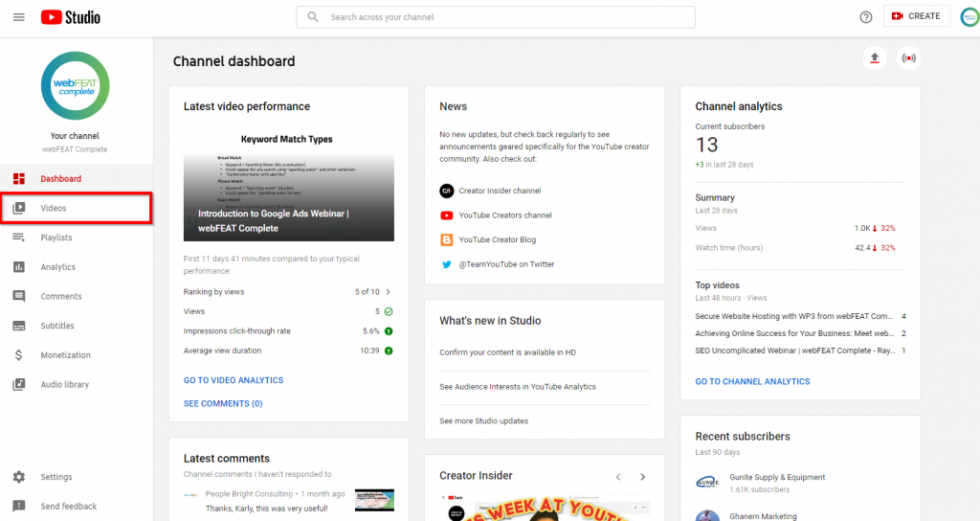Open the help question mark icon
Image resolution: width=980 pixels, height=521 pixels.
pos(865,17)
